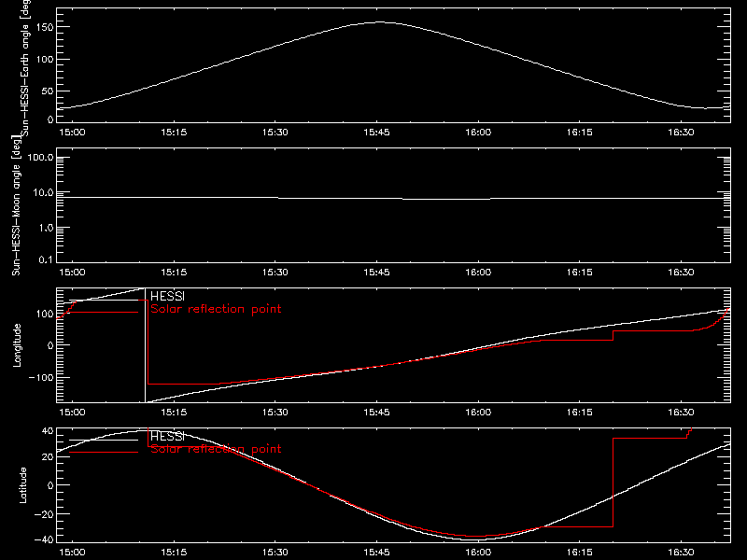
Task: Click the peak of the Earth angle curve
Action: [379, 21]
